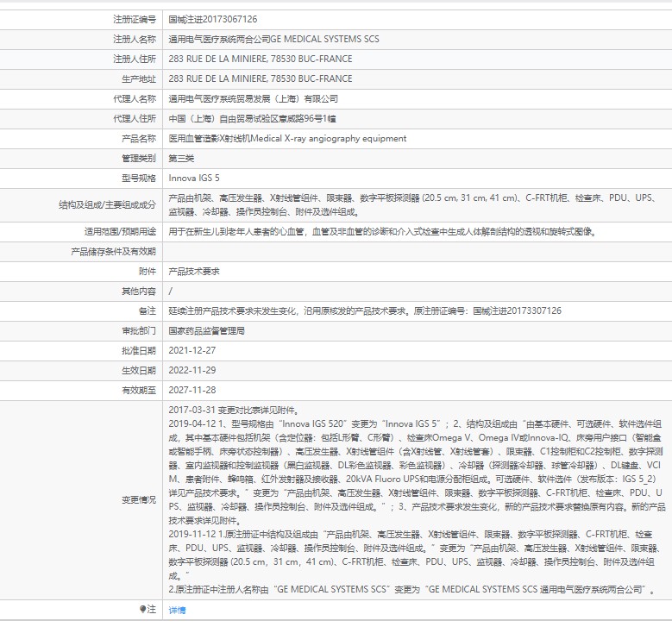Viewport: 672px width, 627px height.
Task: Select effective date 2022-11-29
Action: coord(192,370)
